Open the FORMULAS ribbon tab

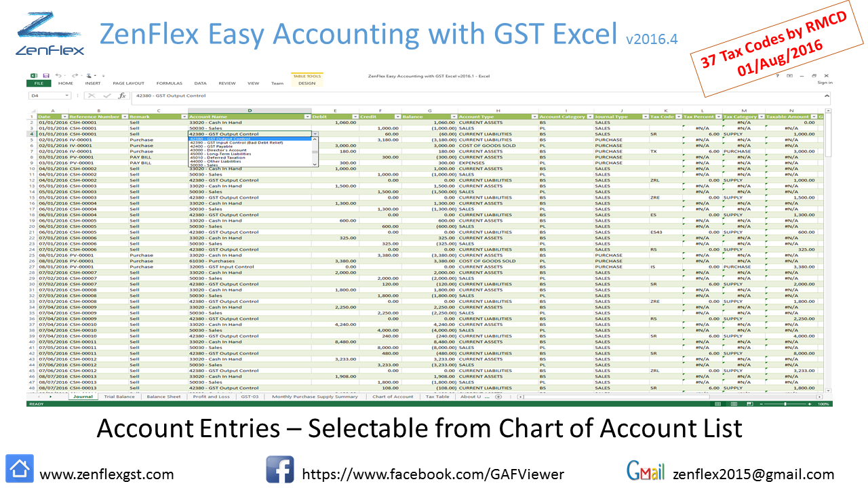[169, 83]
